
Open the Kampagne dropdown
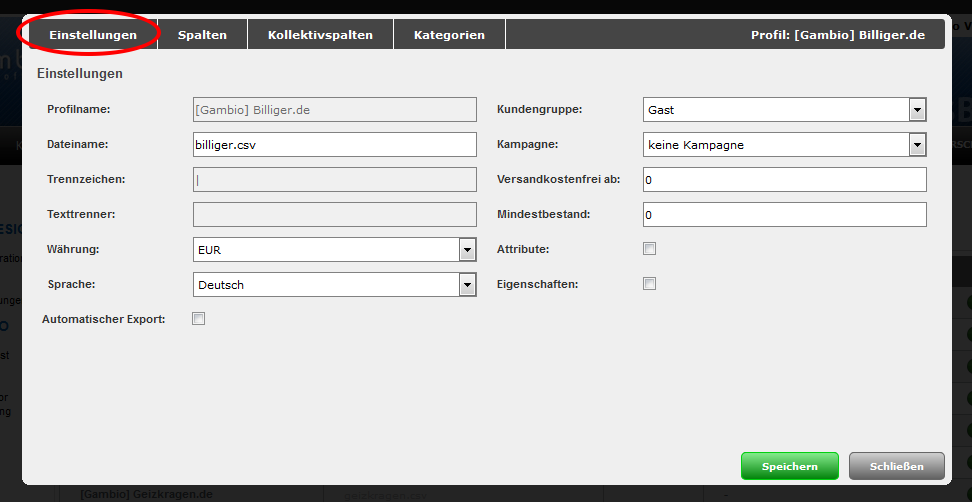[x=784, y=145]
